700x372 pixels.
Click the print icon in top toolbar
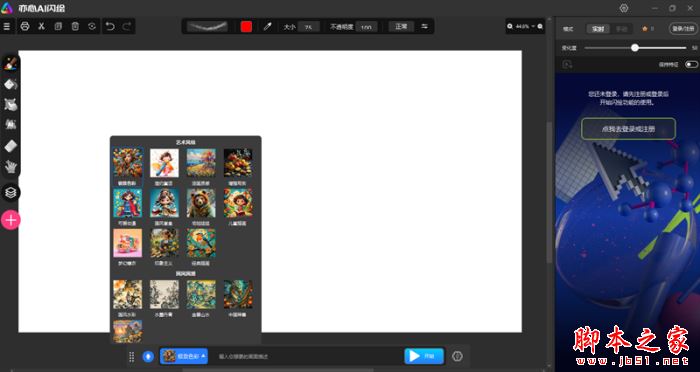[x=25, y=26]
